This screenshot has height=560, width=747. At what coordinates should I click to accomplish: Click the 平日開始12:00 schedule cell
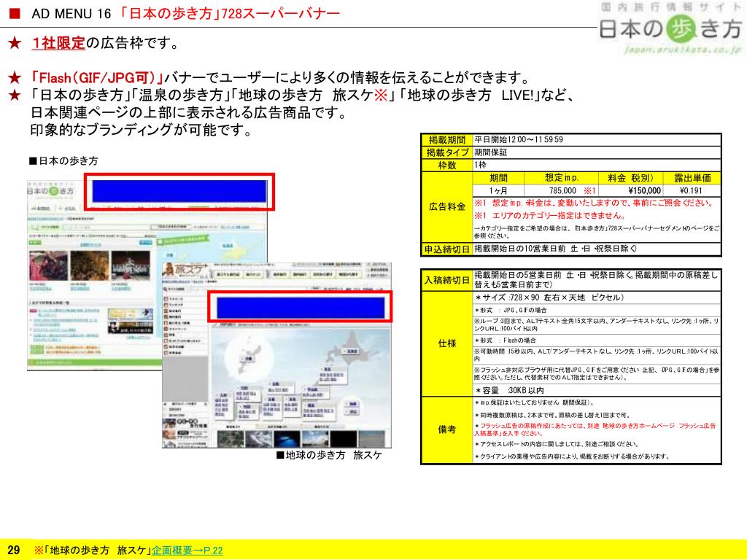[597, 140]
